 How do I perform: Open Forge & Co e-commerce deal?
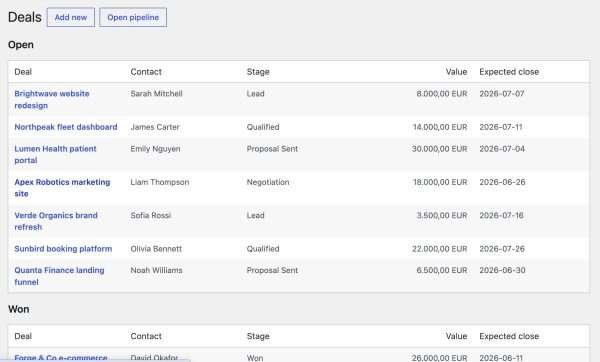click(61, 358)
